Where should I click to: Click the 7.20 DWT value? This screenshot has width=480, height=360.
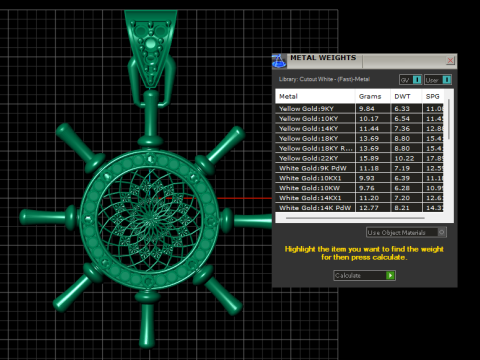point(402,198)
